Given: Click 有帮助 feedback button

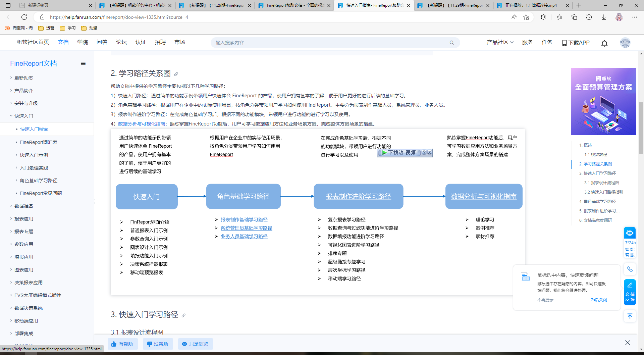Looking at the screenshot, I should [122, 344].
